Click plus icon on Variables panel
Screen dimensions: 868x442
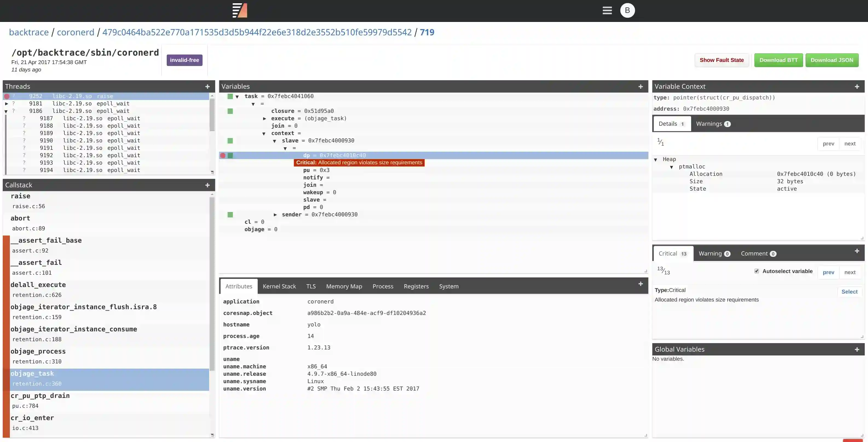click(x=640, y=87)
